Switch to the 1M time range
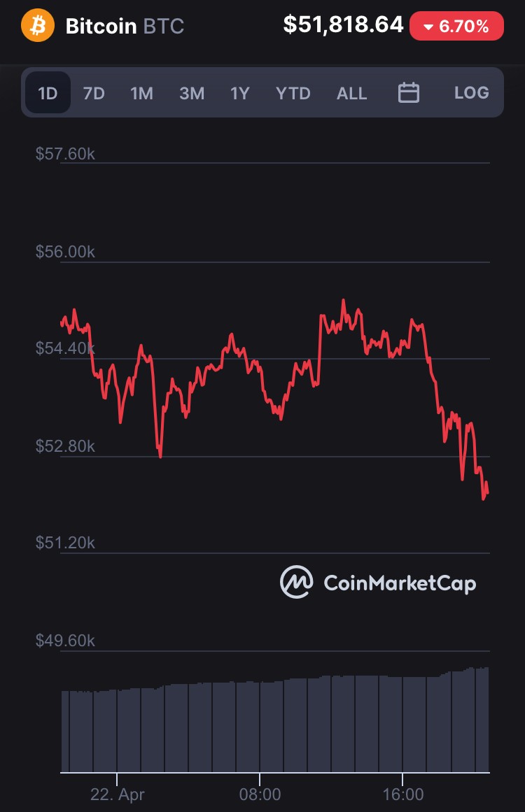The image size is (525, 812). (141, 93)
